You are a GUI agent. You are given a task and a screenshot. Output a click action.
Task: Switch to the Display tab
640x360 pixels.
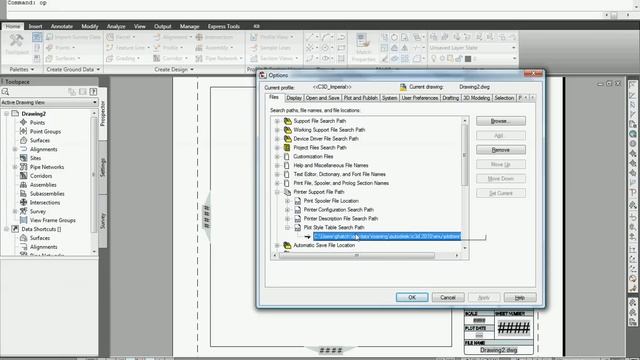click(x=293, y=98)
